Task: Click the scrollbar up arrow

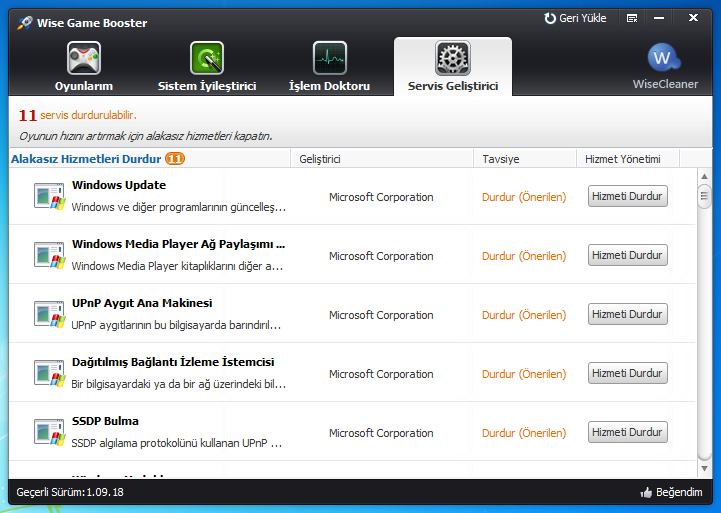Action: tap(704, 176)
